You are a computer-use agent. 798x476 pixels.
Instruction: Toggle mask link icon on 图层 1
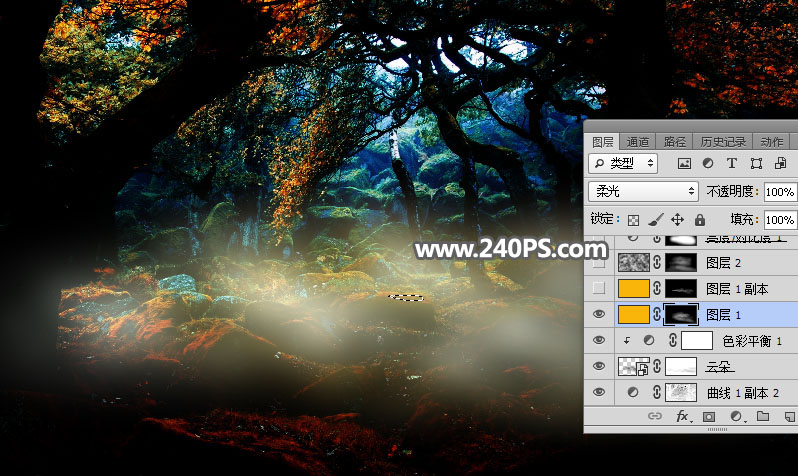[657, 314]
